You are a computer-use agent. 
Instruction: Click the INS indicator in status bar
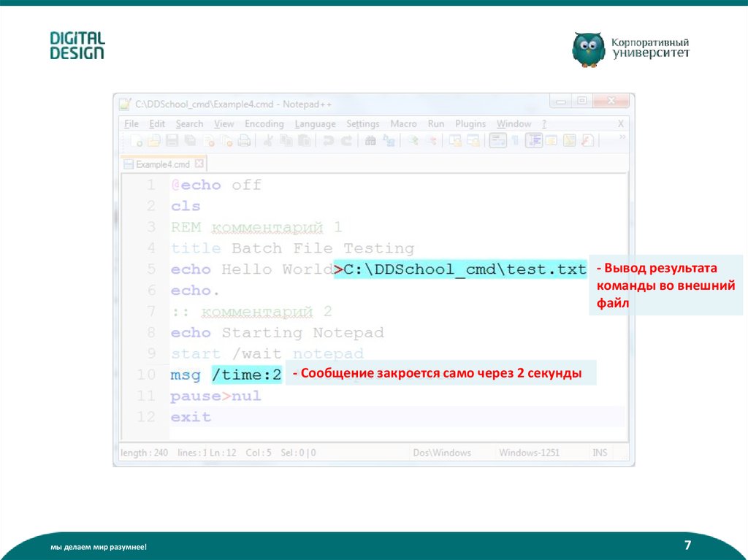coord(600,453)
